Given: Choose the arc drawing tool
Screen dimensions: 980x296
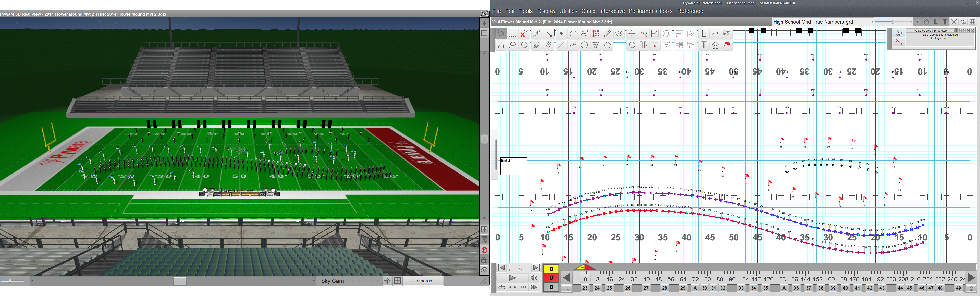Looking at the screenshot, I should pyautogui.click(x=573, y=34).
